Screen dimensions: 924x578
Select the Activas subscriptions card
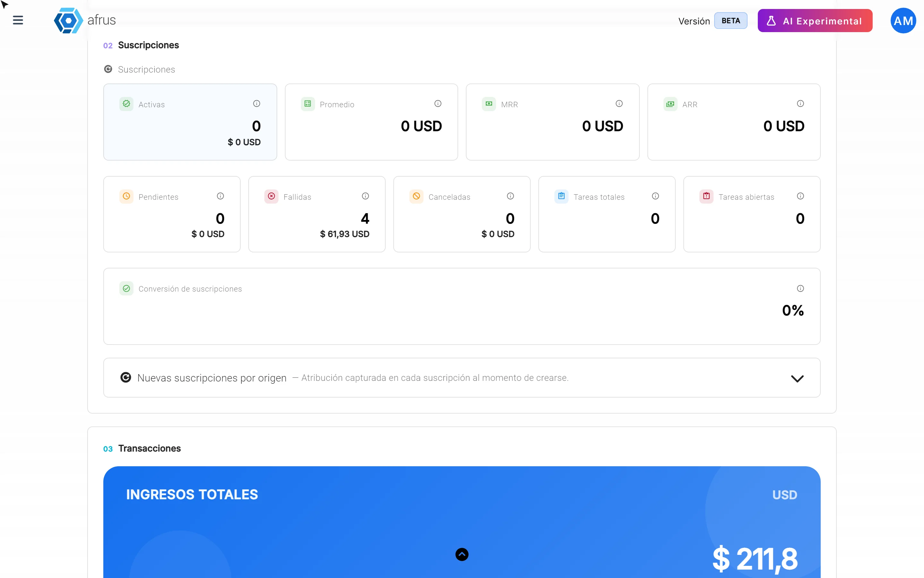[190, 122]
